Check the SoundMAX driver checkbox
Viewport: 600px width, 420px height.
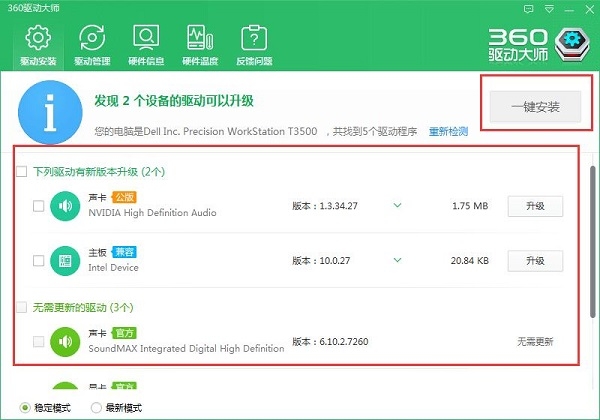[x=38, y=341]
